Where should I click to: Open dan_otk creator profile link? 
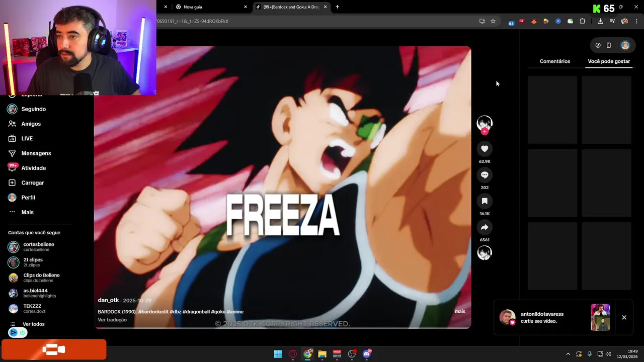[x=108, y=300]
